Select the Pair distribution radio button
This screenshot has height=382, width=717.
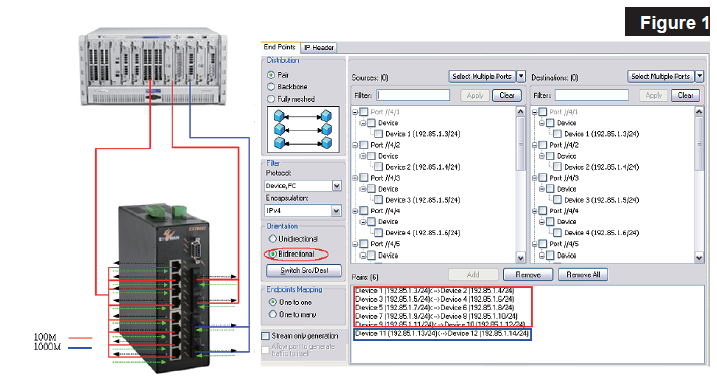(x=271, y=75)
